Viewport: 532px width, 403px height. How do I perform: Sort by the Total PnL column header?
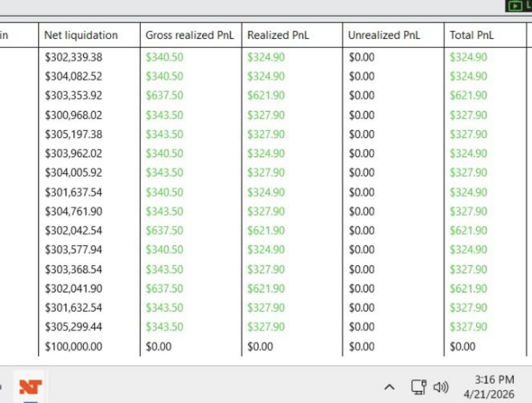471,35
